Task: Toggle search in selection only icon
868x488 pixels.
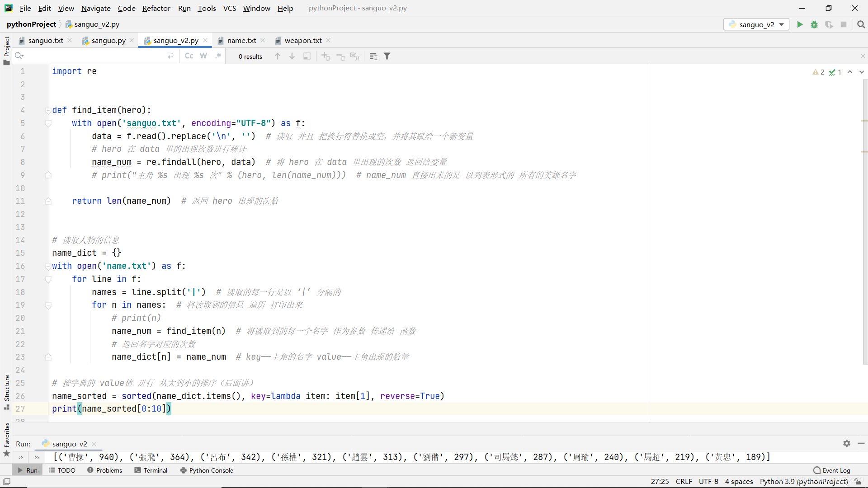Action: point(307,56)
